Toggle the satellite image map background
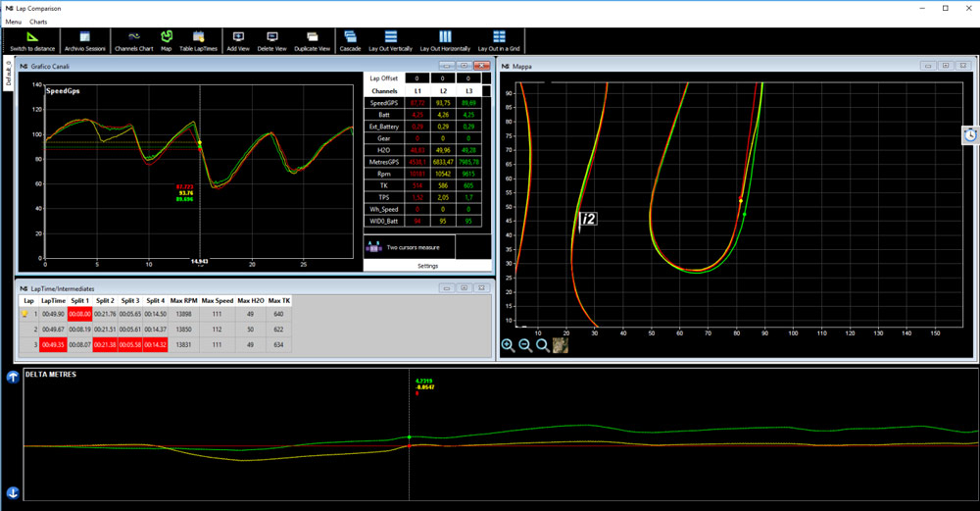The image size is (980, 511). click(561, 345)
